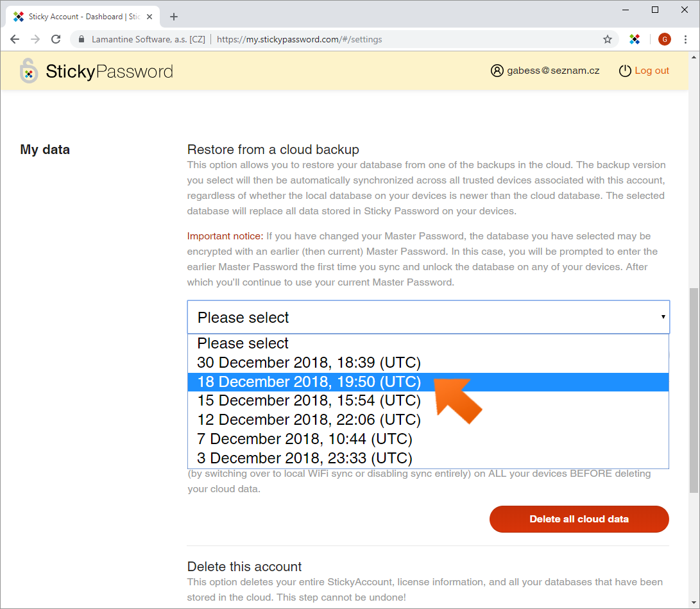
Task: Click the site security padlock icon
Action: tap(81, 39)
